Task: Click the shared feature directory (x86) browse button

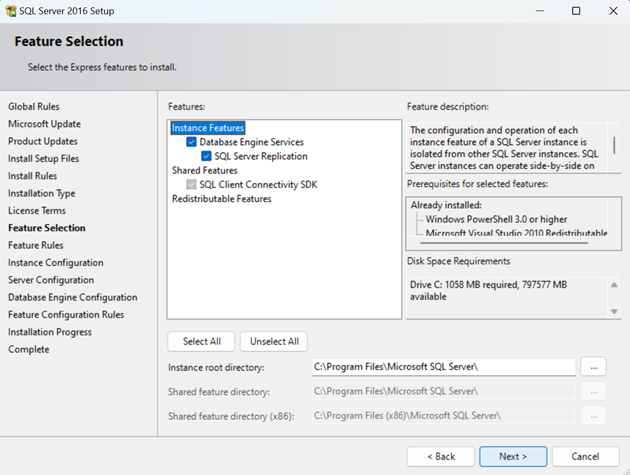Action: pyautogui.click(x=593, y=416)
